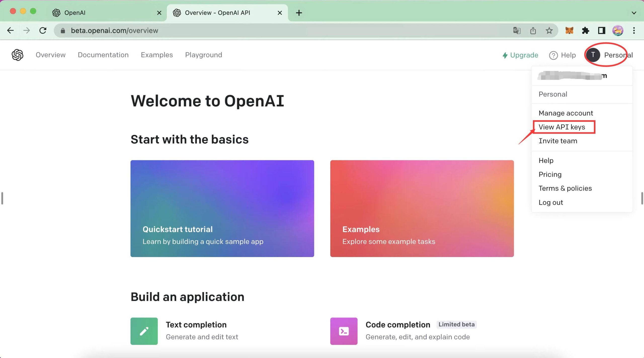The height and width of the screenshot is (358, 644).
Task: Click the OpenAI logo in the page header
Action: click(x=17, y=55)
